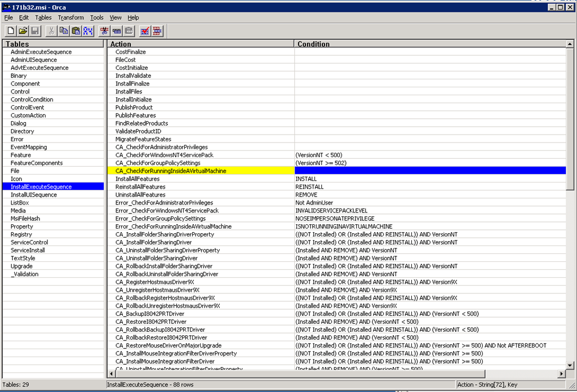Click the Action column header
The height and width of the screenshot is (392, 577).
[x=200, y=44]
